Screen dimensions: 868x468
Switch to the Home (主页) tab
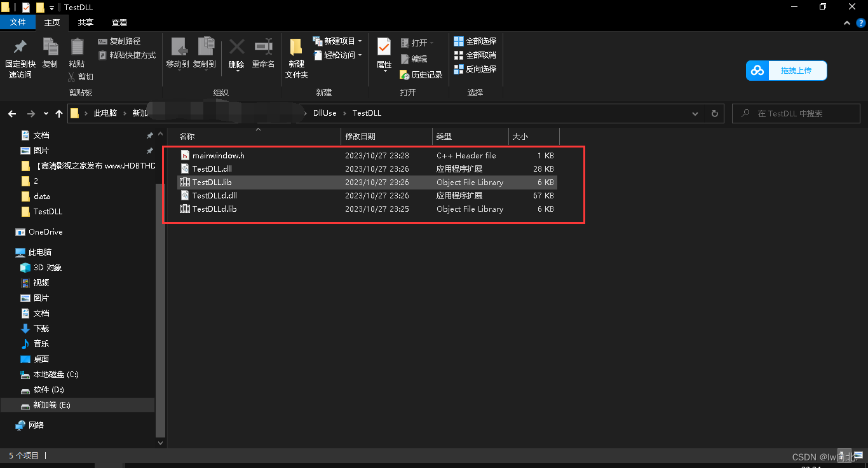(52, 22)
